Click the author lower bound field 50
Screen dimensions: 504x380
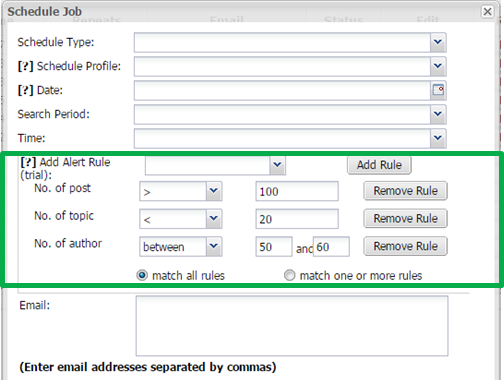274,247
